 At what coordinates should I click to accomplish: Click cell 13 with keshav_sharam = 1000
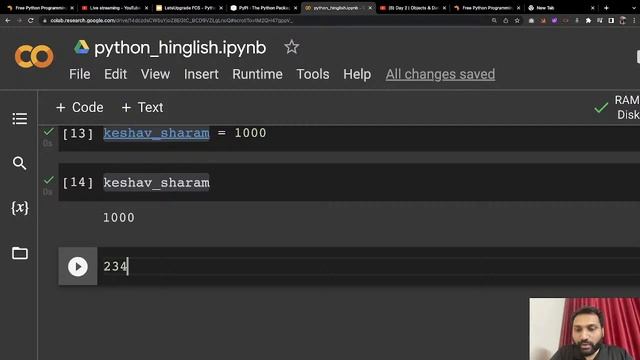click(x=349, y=138)
